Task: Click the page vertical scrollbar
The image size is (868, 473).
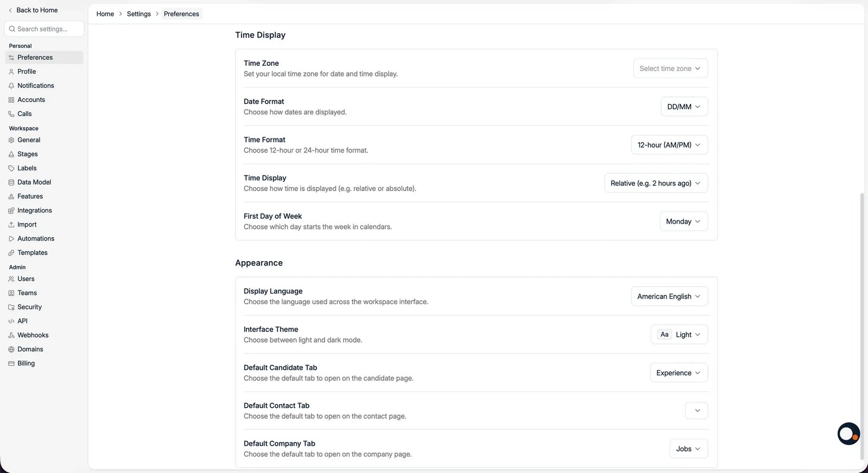Action: point(862,326)
